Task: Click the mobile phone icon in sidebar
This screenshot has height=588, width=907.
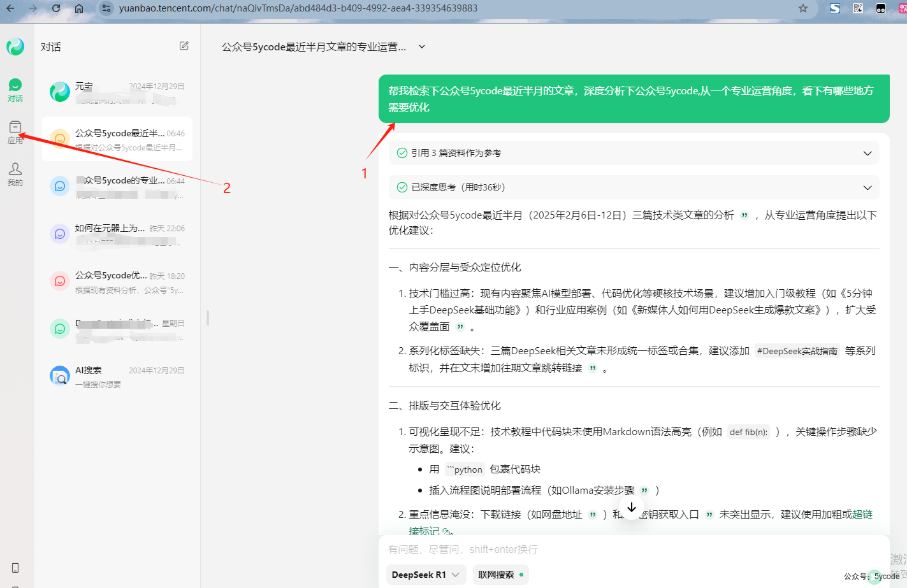Action: point(15,568)
